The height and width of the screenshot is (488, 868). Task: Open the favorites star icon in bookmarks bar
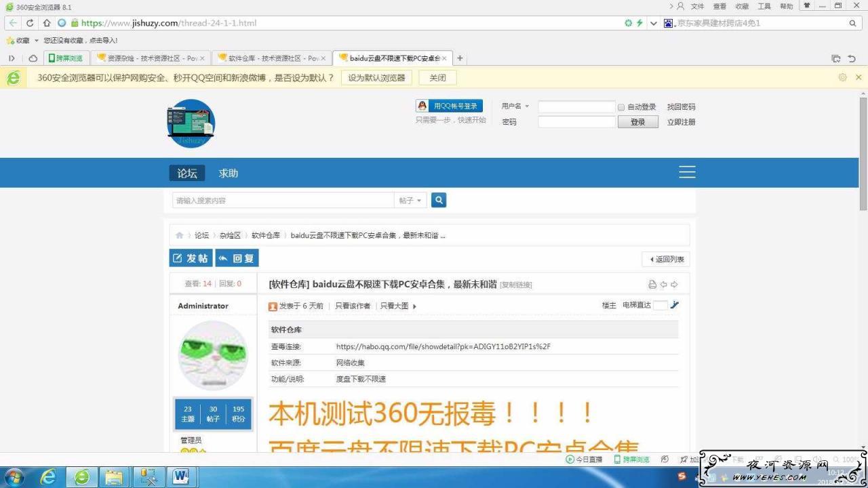[x=10, y=41]
